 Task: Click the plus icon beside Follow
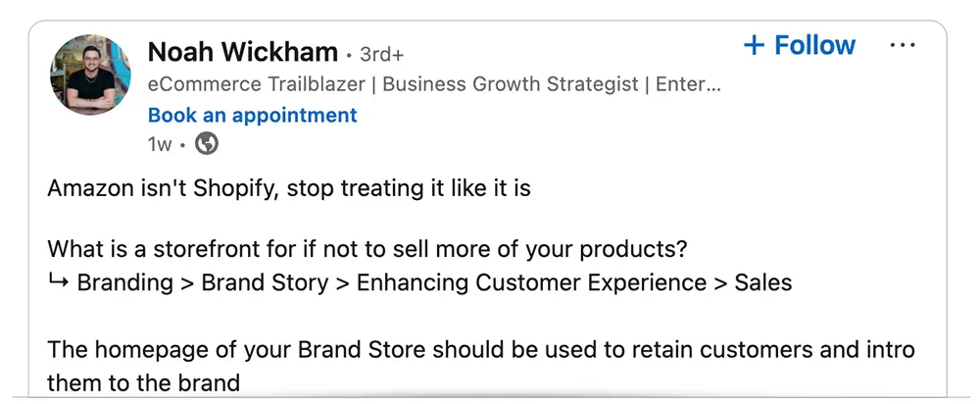[755, 45]
